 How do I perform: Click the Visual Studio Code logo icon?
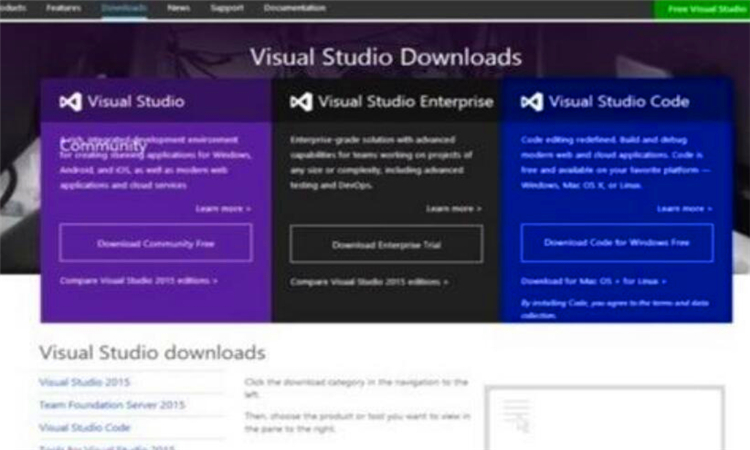tap(532, 102)
